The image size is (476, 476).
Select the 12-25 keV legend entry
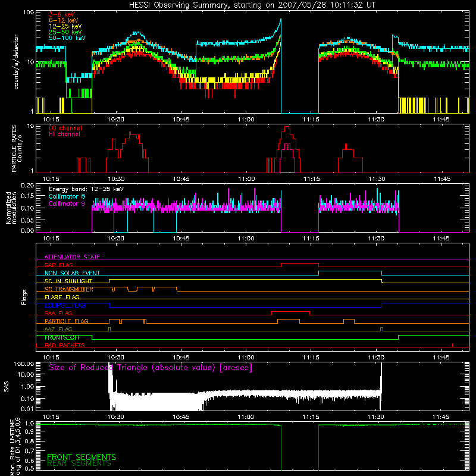click(65, 26)
